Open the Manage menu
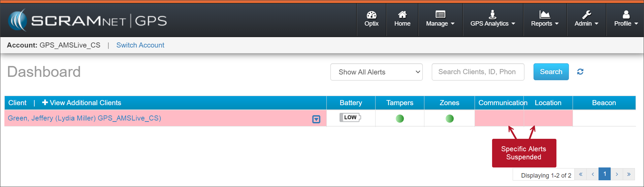This screenshot has width=644, height=187. click(x=440, y=20)
